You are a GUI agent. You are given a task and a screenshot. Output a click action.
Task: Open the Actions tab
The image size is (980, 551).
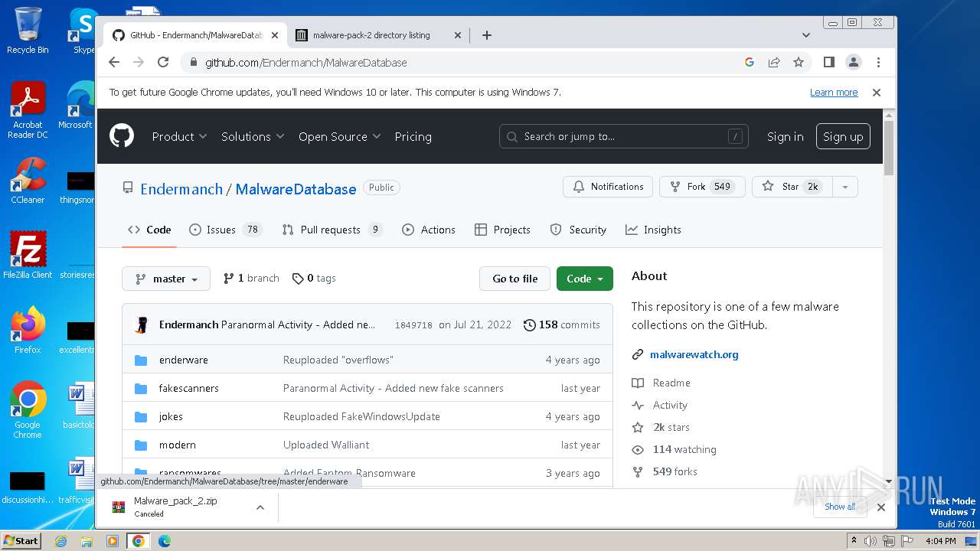click(x=429, y=230)
